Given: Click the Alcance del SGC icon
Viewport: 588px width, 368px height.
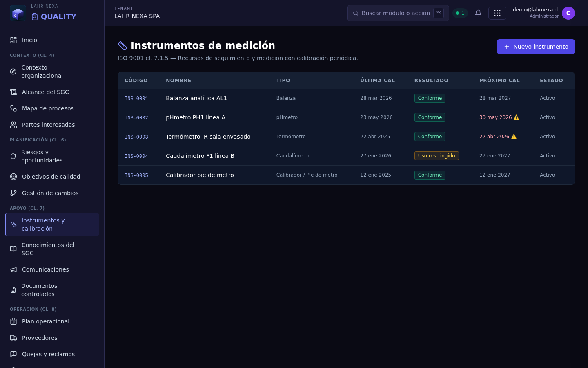Looking at the screenshot, I should (x=13, y=92).
